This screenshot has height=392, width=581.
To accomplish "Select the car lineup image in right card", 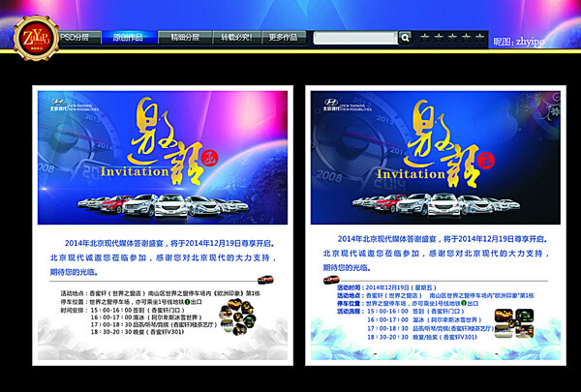I will pos(436,205).
